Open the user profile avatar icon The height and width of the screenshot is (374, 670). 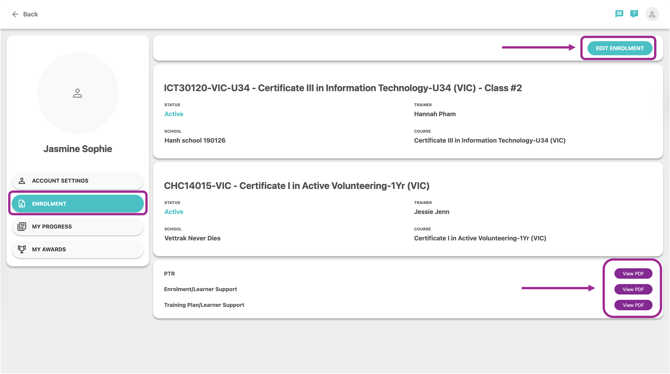[x=652, y=14]
